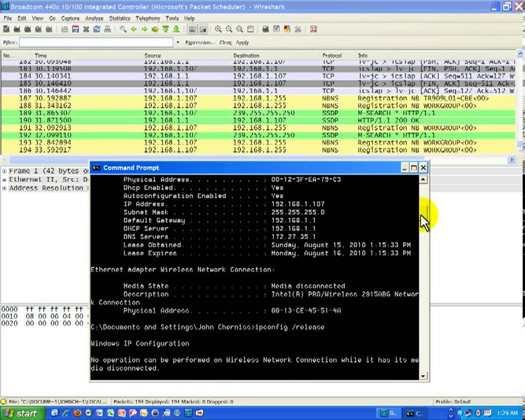Click the Expression button
525x420 pixels.
point(200,43)
